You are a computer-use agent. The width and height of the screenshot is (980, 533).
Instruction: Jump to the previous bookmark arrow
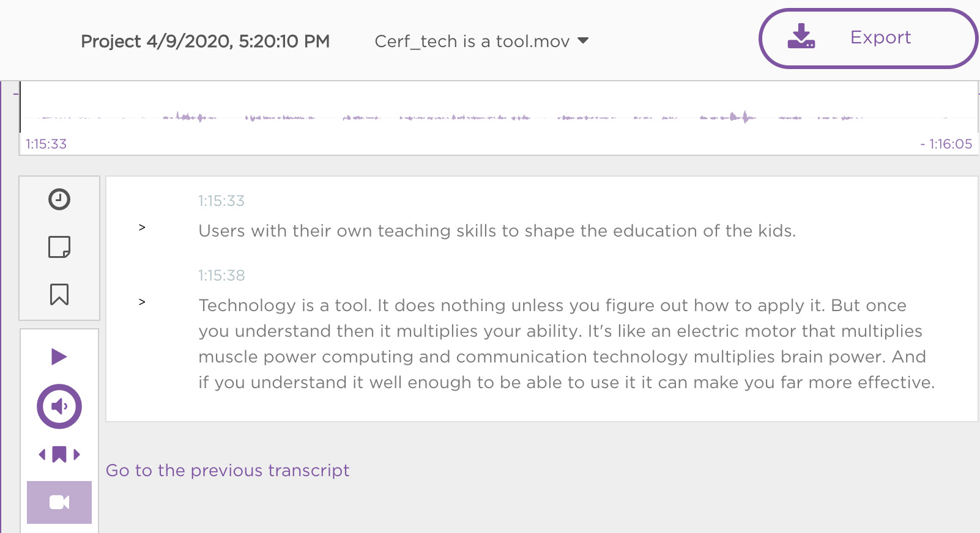pos(42,454)
